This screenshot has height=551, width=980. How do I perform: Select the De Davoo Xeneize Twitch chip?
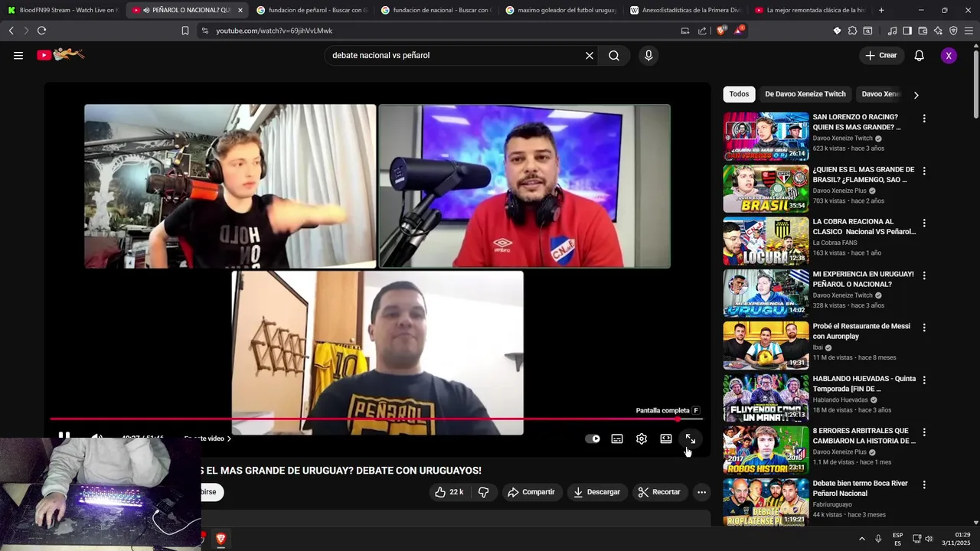(x=805, y=94)
